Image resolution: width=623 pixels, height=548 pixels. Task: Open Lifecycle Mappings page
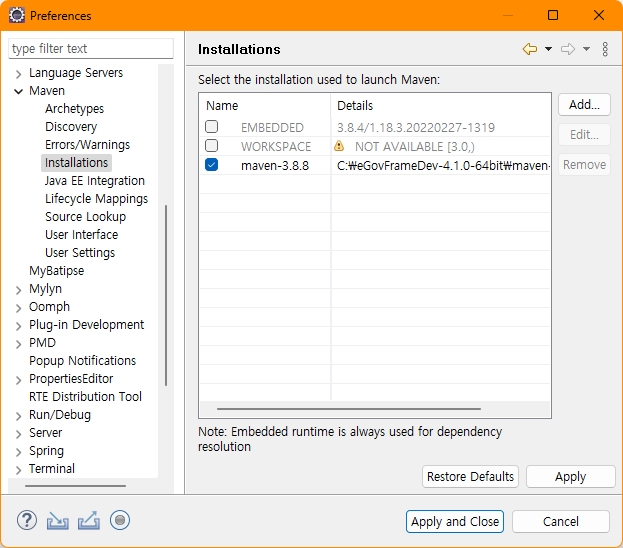pyautogui.click(x=96, y=199)
